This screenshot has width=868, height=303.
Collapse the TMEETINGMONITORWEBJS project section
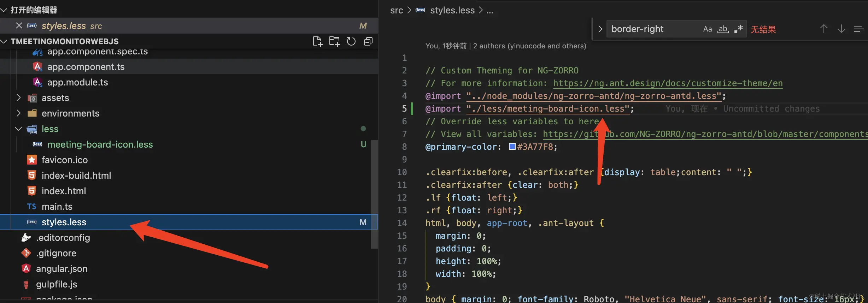4,41
